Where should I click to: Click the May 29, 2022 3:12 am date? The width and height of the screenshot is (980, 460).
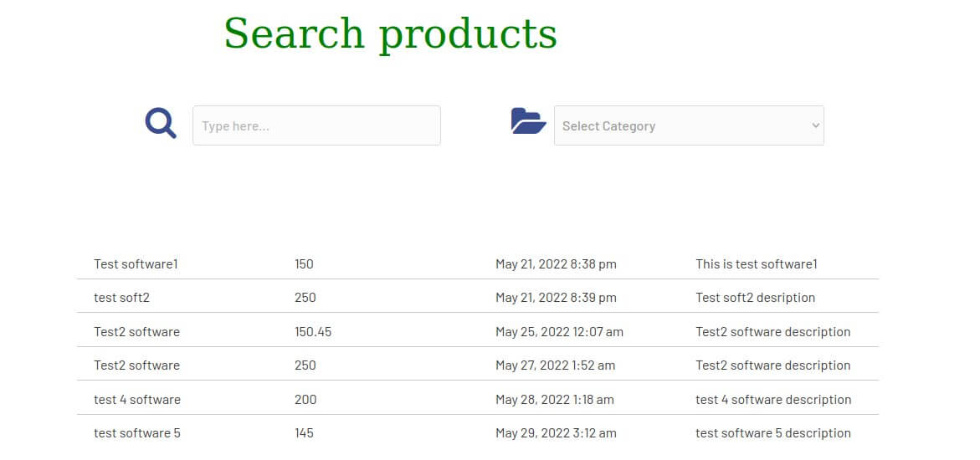[556, 433]
